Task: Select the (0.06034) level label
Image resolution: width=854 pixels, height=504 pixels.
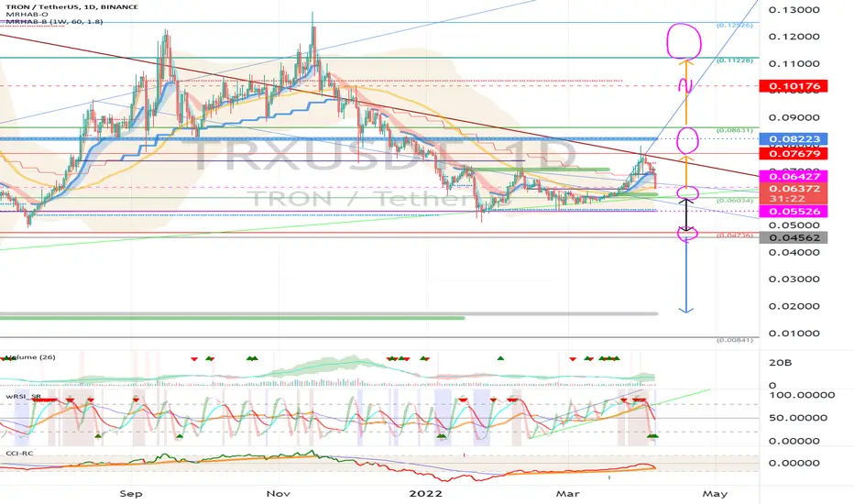Action: coord(734,201)
